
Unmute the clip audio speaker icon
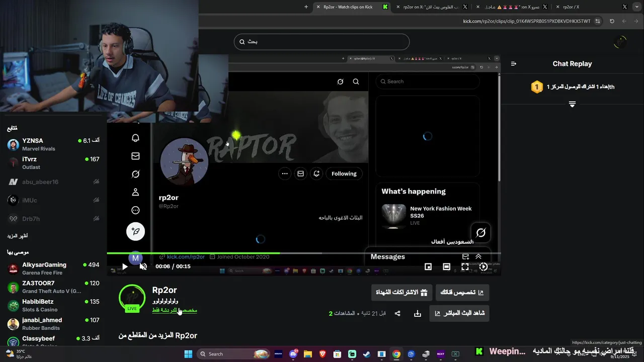[x=143, y=266]
